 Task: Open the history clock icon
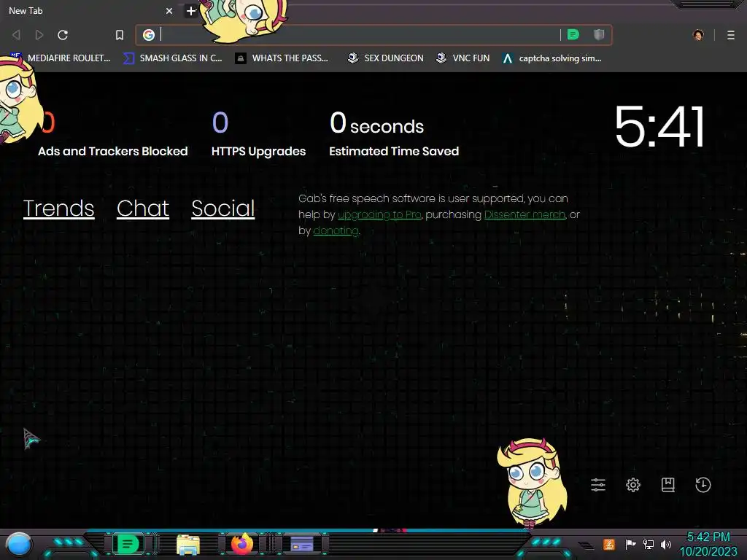coord(703,485)
